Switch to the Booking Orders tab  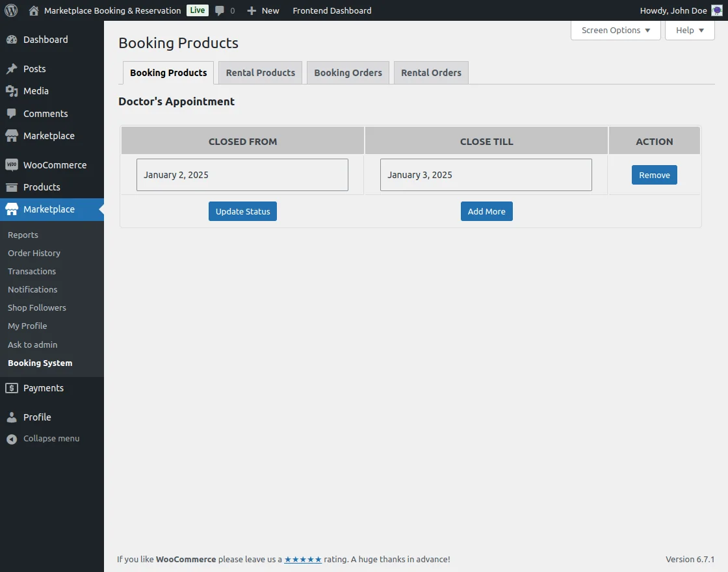tap(348, 73)
